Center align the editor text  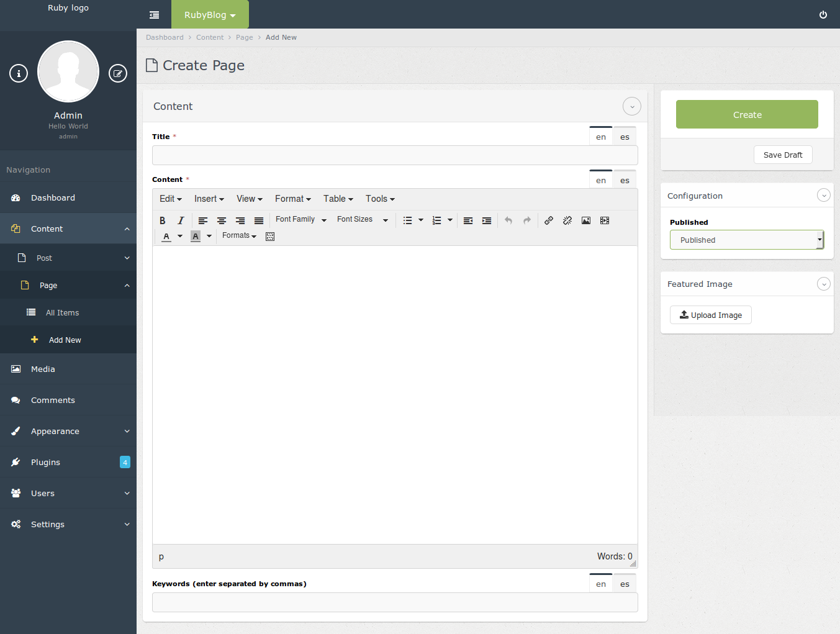click(x=222, y=220)
